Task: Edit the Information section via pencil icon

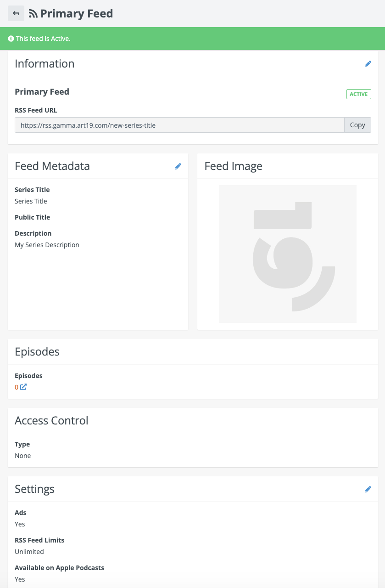Action: 368,64
